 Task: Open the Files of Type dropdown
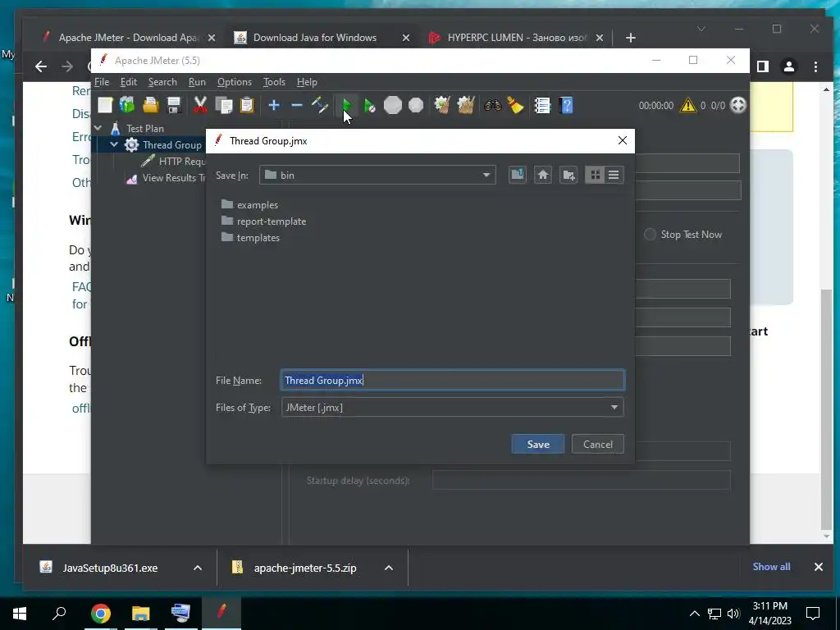coord(453,407)
